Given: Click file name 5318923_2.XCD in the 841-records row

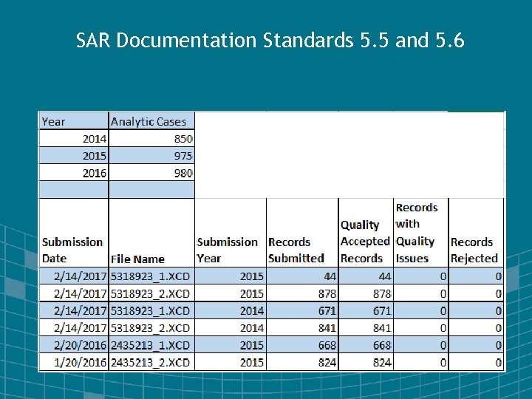Looking at the screenshot, I should tap(151, 328).
